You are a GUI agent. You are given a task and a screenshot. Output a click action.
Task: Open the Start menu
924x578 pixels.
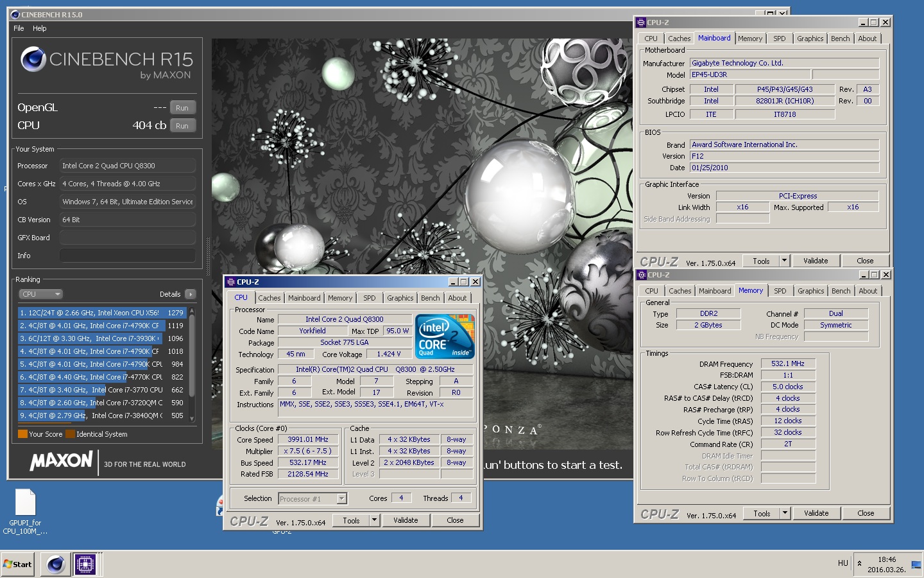click(x=17, y=565)
